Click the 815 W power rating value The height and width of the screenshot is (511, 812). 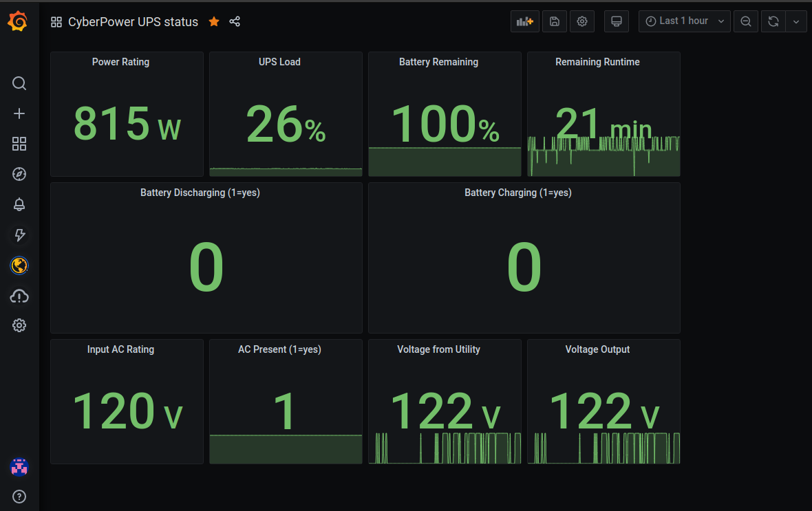tap(127, 124)
